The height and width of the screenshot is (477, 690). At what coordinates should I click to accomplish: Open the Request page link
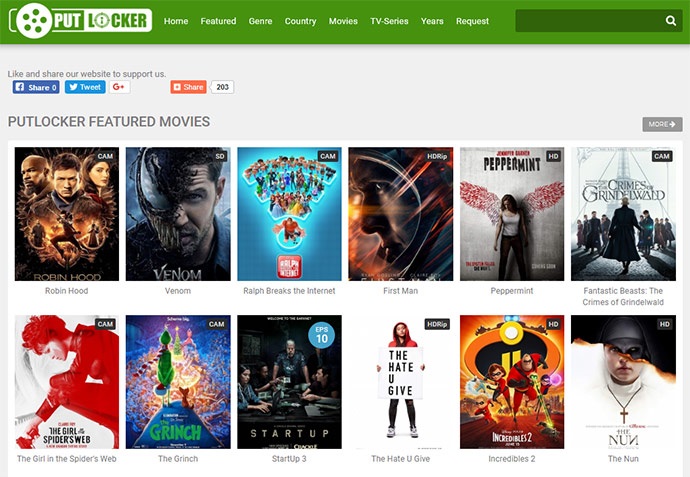472,21
